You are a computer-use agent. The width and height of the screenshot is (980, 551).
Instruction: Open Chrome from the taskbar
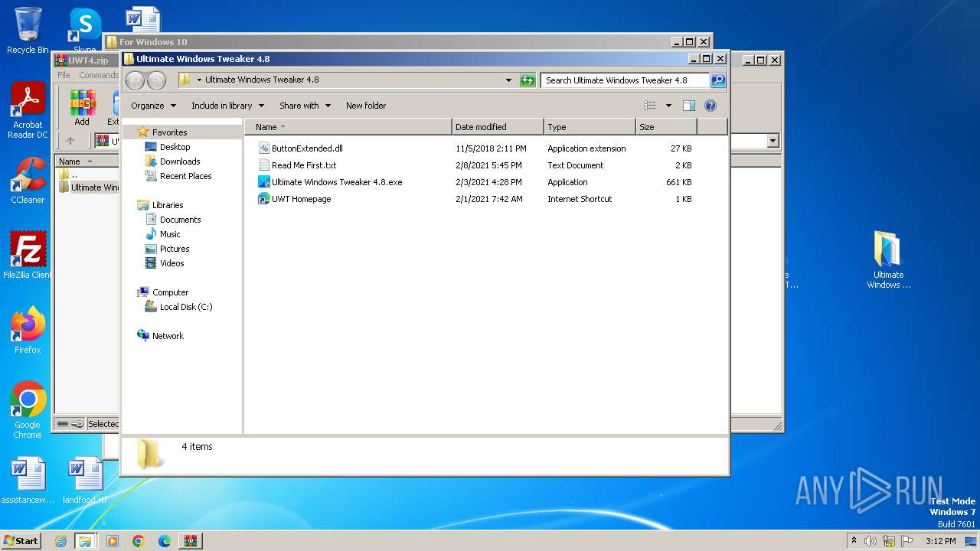(x=139, y=541)
